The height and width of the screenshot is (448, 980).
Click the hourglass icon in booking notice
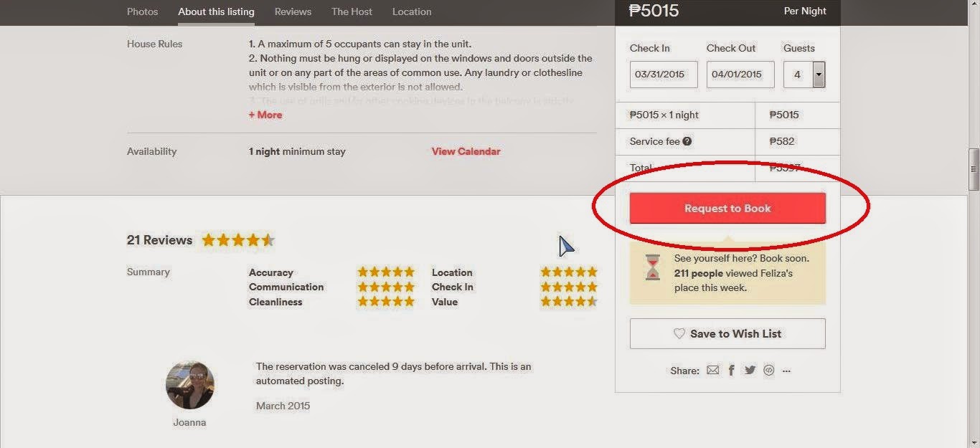click(x=652, y=267)
